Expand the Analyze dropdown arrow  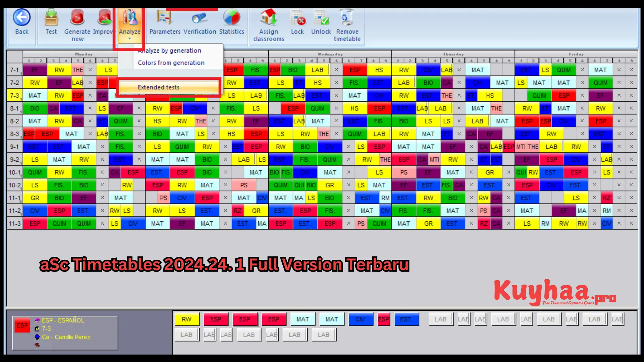(x=130, y=39)
